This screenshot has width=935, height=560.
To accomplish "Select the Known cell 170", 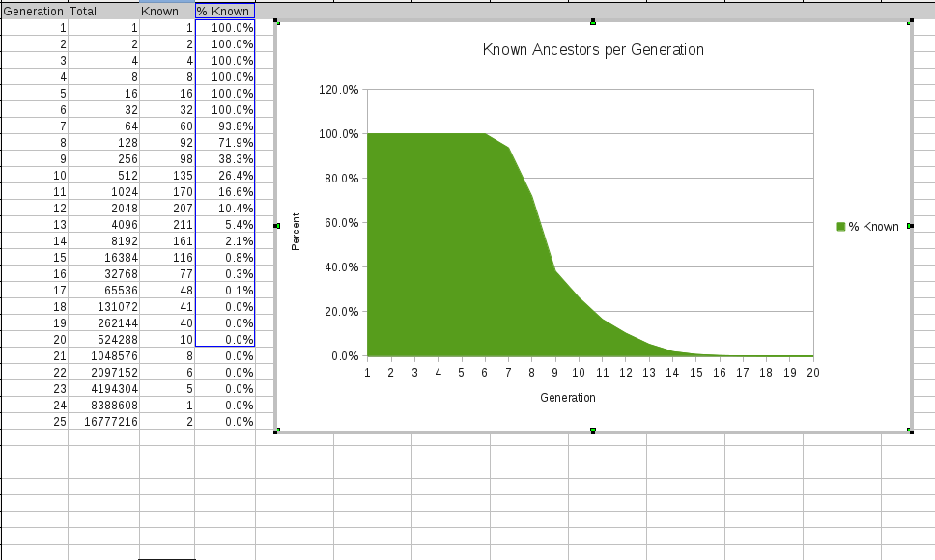I will coord(167,192).
